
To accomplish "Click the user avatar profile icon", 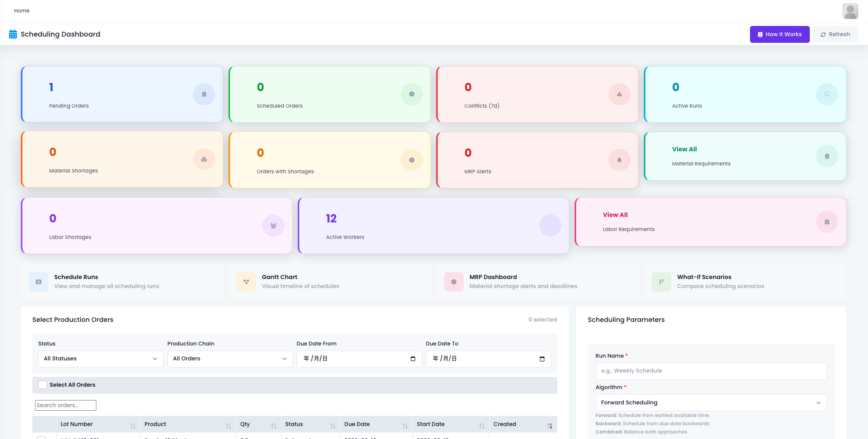I will 850,11.
